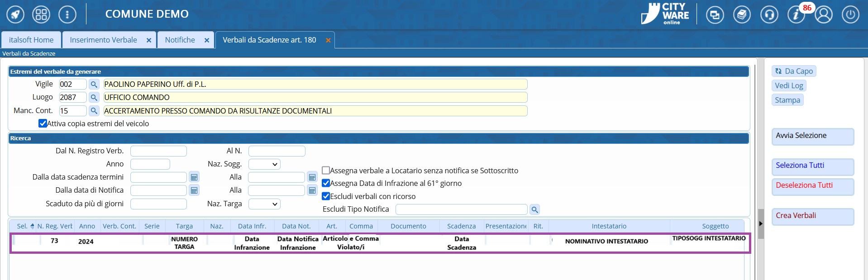868x280 pixels.
Task: Expand the Naz. Targa dropdown
Action: (264, 204)
